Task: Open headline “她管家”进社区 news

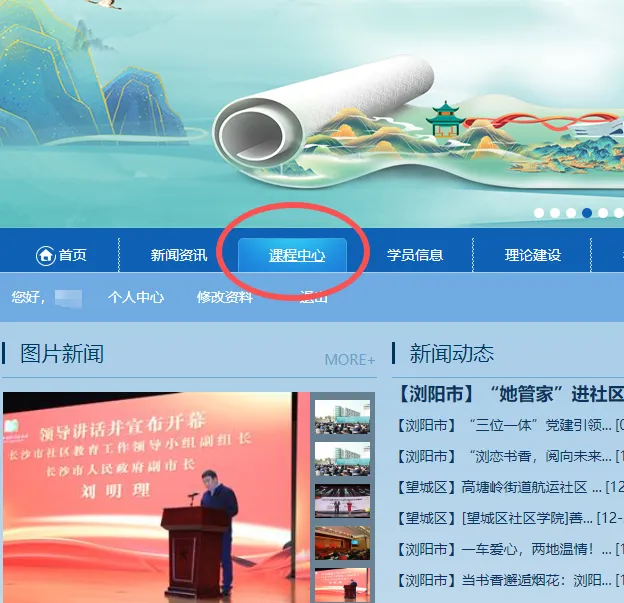Action: (x=510, y=394)
